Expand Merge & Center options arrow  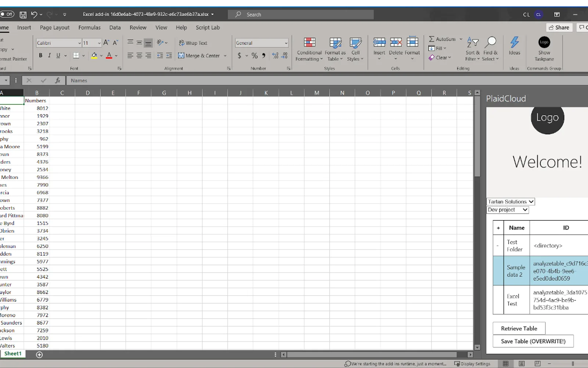[x=225, y=56]
